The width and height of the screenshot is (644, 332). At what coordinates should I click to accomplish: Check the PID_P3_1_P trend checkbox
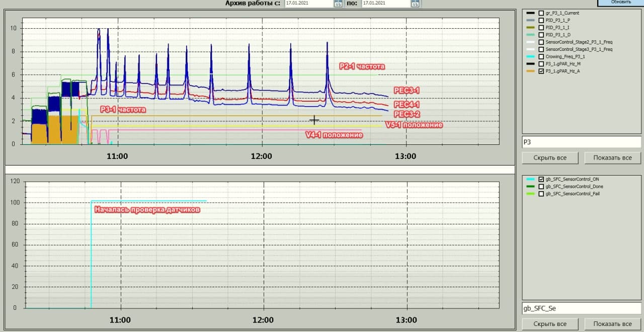[x=541, y=20]
